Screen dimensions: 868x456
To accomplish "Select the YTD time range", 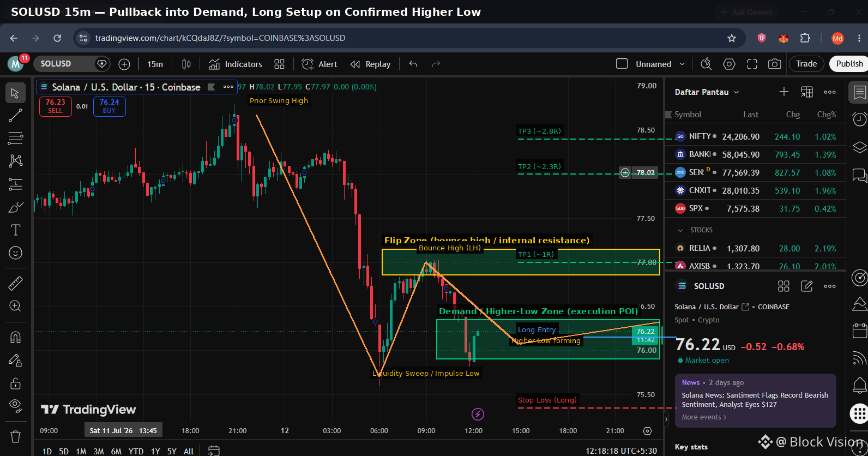I will (136, 451).
